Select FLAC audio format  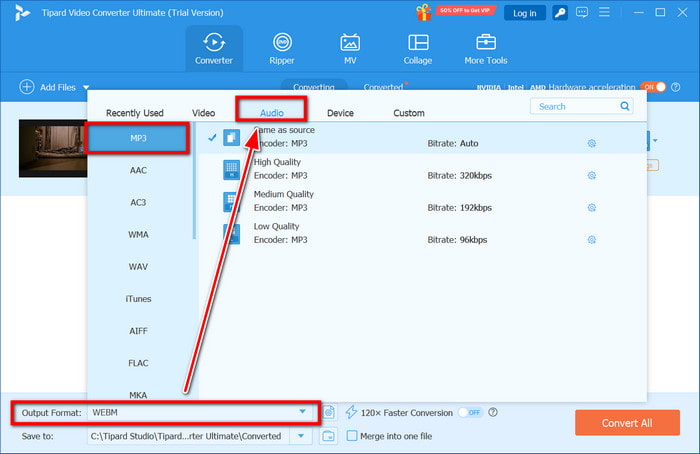[x=138, y=363]
